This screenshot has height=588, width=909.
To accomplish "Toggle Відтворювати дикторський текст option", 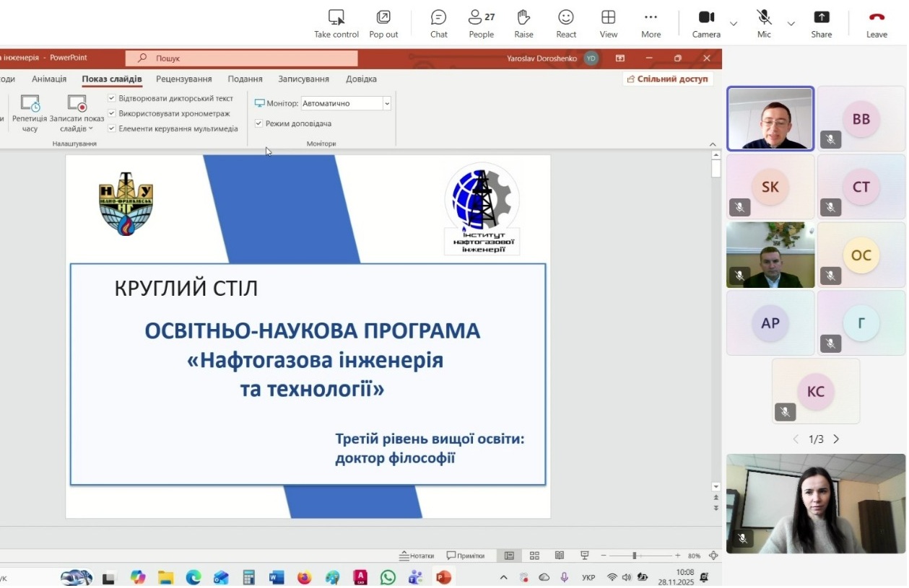I will [112, 97].
